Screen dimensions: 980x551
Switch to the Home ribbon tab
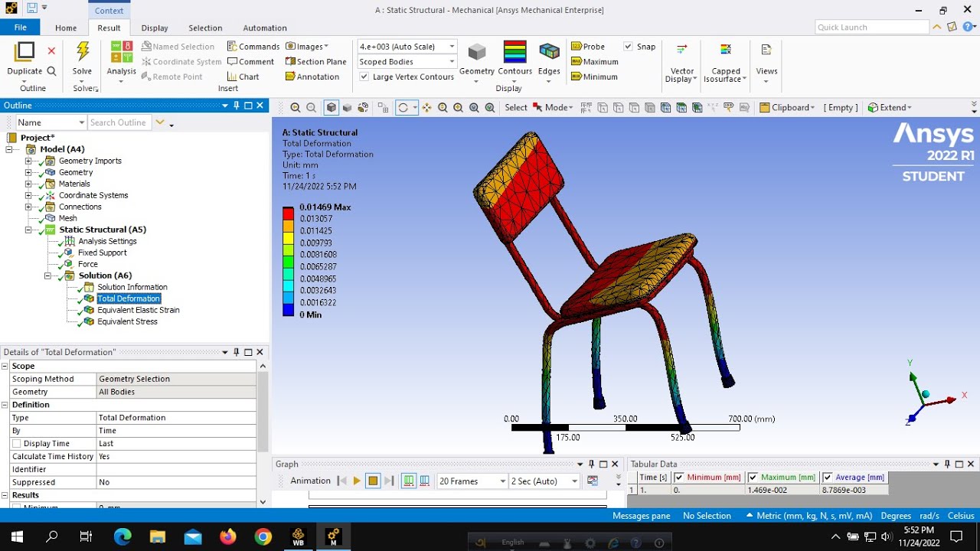click(66, 28)
